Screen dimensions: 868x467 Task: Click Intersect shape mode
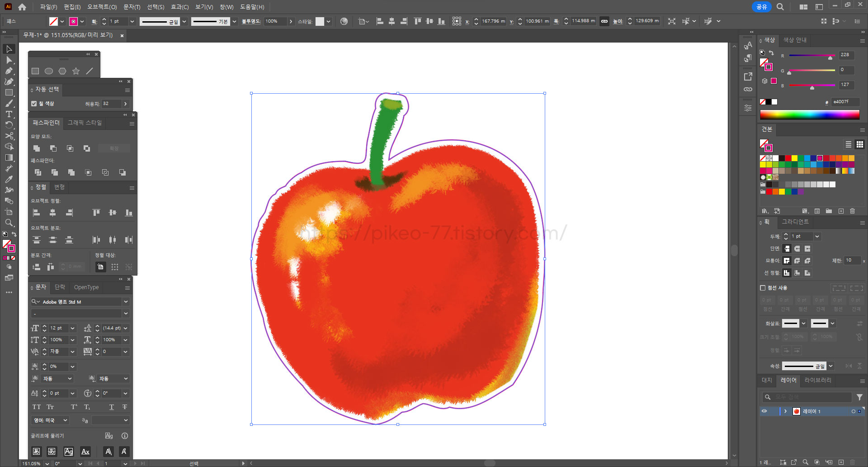(x=70, y=148)
